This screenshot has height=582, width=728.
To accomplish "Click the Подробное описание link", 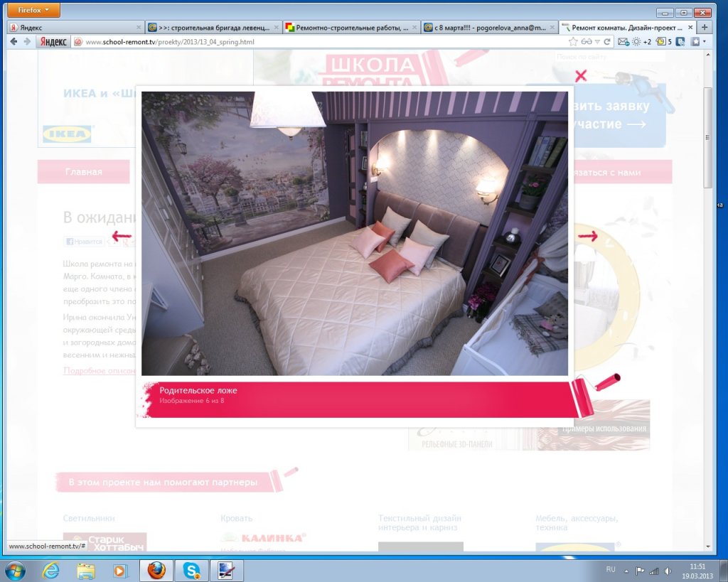I will (100, 371).
